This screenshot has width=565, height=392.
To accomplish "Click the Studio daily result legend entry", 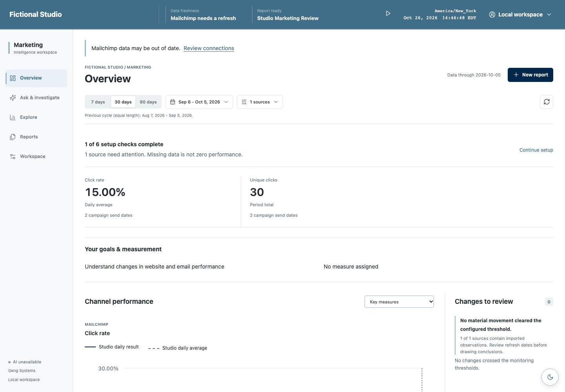I will 112,347.
